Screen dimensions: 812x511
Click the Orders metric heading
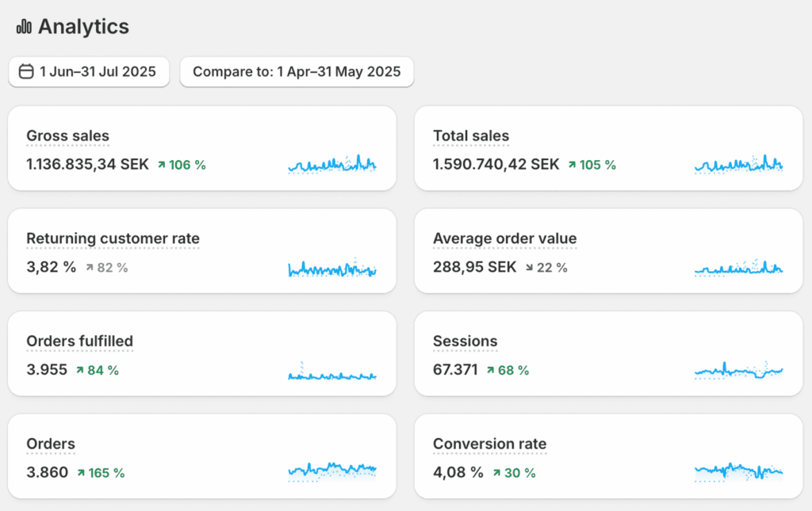pyautogui.click(x=51, y=444)
